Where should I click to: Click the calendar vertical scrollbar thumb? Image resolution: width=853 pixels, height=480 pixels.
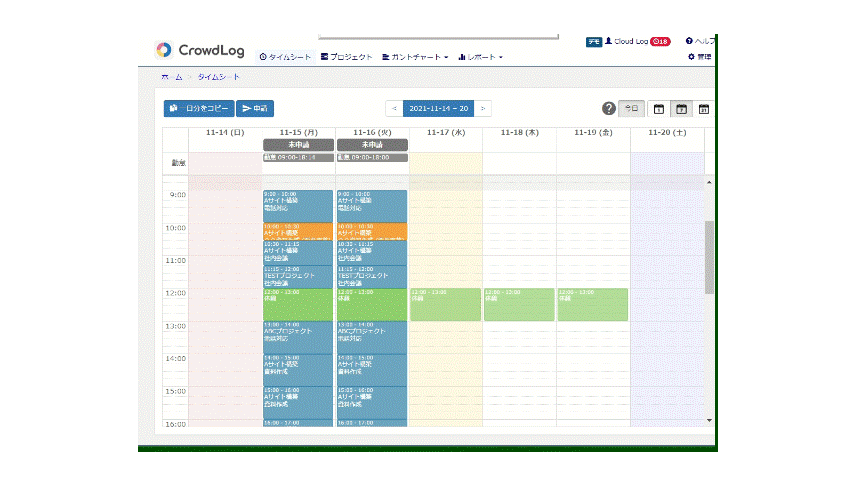coord(709,257)
